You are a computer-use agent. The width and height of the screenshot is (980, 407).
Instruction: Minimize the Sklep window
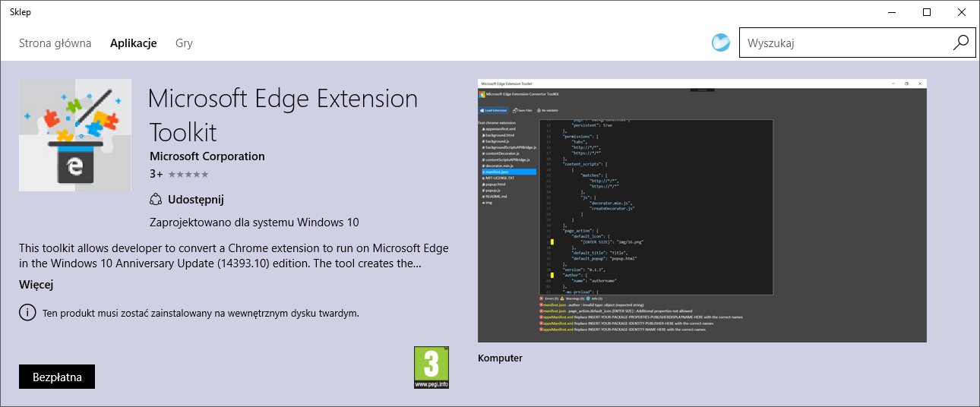(x=892, y=11)
